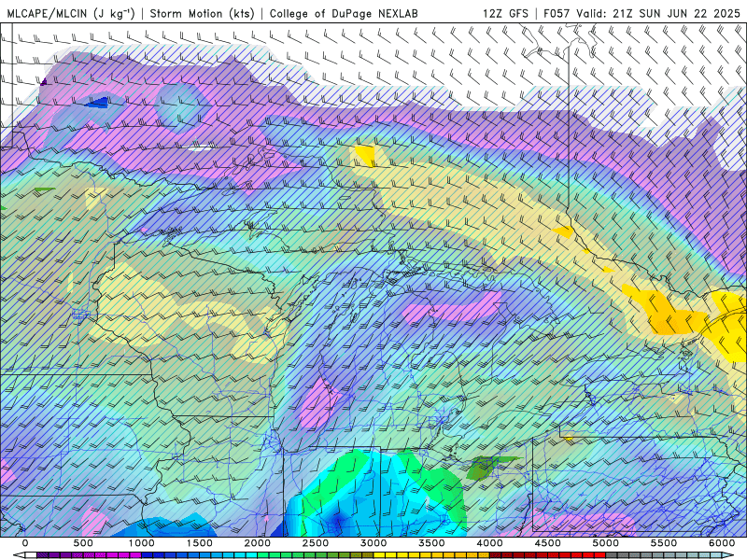Click the Valid: 21Z SUN JUN 22 2025 text
Viewport: 747px width, 560px height.
658,13
